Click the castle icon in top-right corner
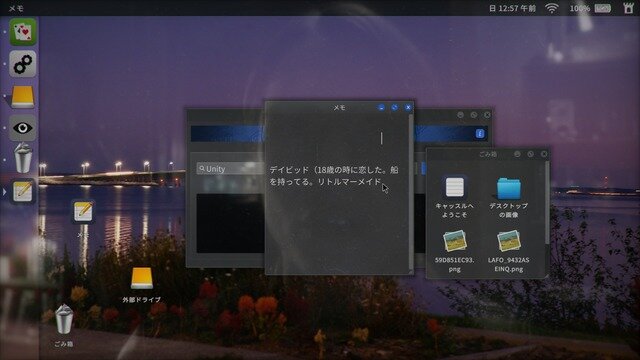Screen dimensions: 640x360 pyautogui.click(x=629, y=8)
